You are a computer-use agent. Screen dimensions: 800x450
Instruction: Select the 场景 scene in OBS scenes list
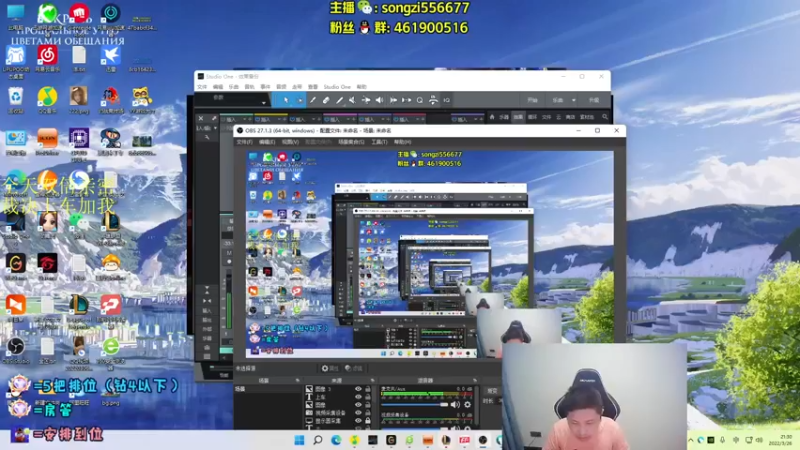click(x=268, y=389)
